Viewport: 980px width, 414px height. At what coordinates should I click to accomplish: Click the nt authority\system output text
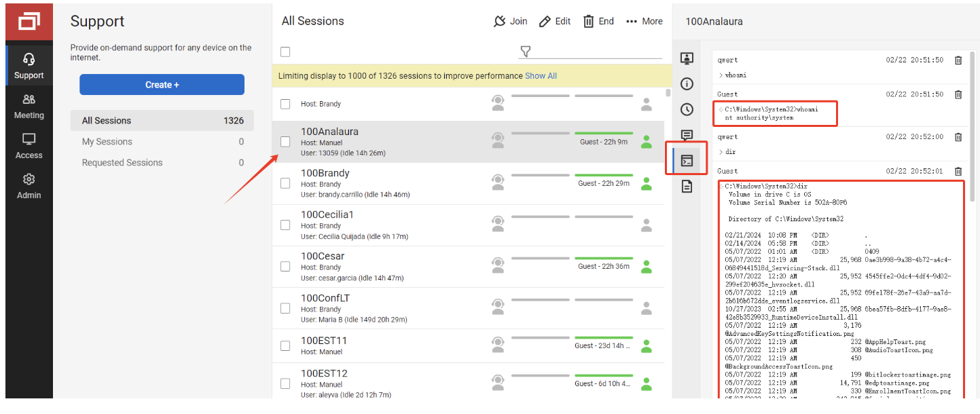759,118
